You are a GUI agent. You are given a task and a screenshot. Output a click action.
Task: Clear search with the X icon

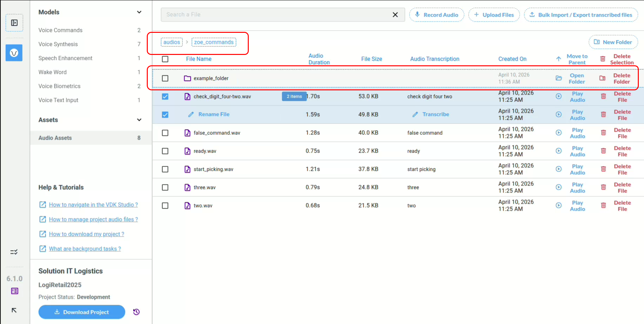[x=395, y=15]
